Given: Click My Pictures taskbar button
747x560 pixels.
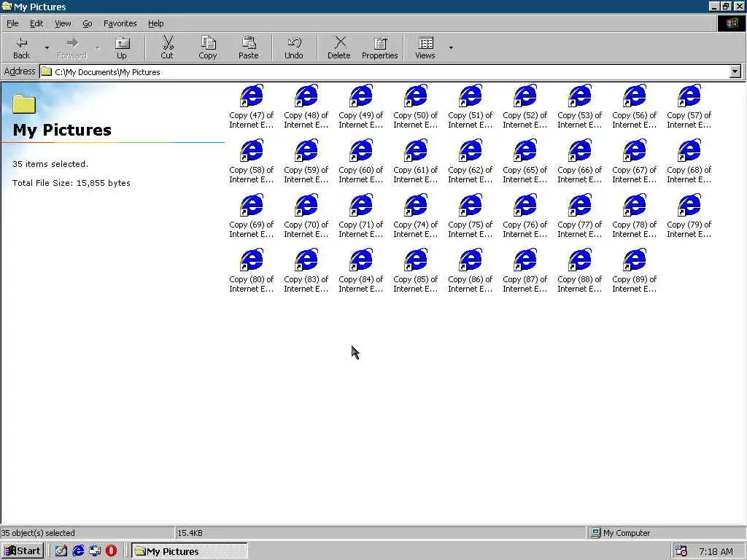Looking at the screenshot, I should pyautogui.click(x=190, y=551).
